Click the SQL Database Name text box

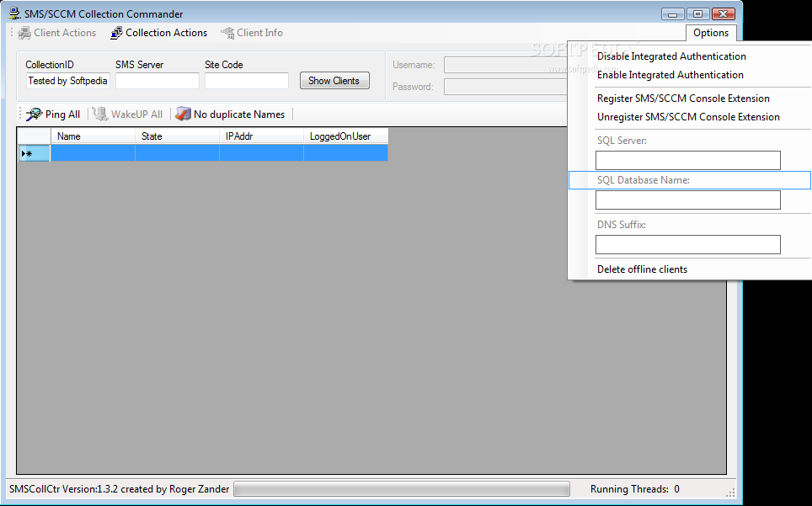click(687, 200)
